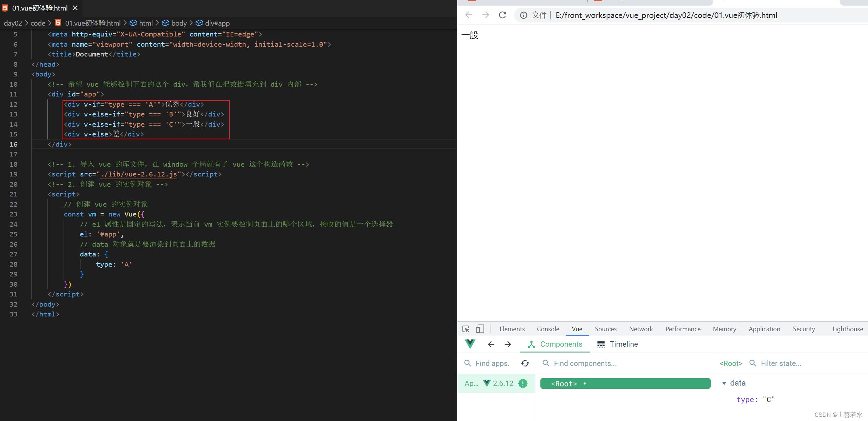Image resolution: width=868 pixels, height=421 pixels.
Task: Click the forward navigation arrow icon
Action: pos(486,15)
